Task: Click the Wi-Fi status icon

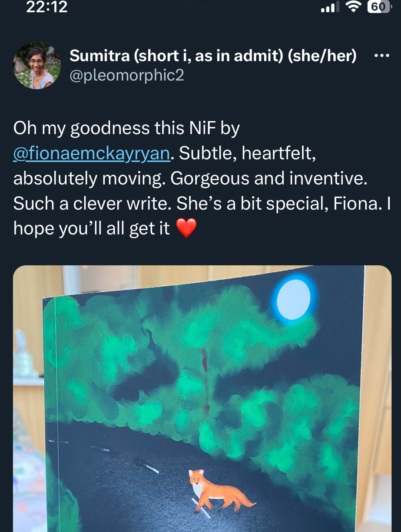Action: coord(354,7)
